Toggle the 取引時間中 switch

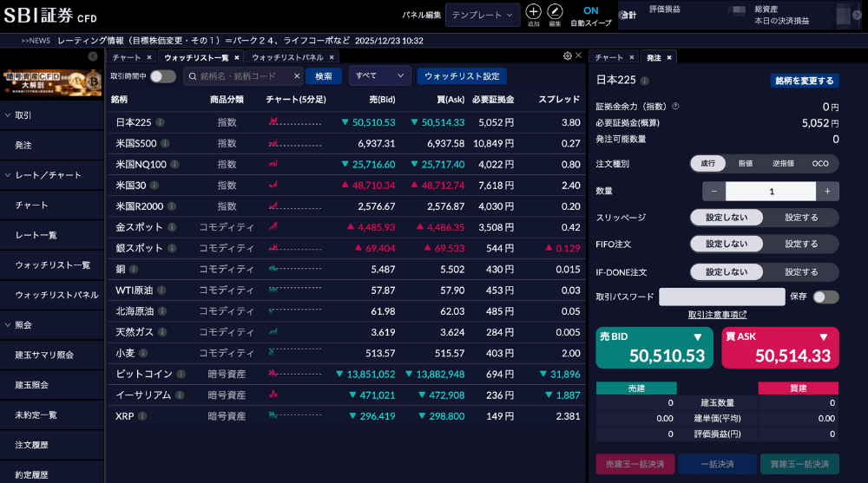(x=163, y=76)
